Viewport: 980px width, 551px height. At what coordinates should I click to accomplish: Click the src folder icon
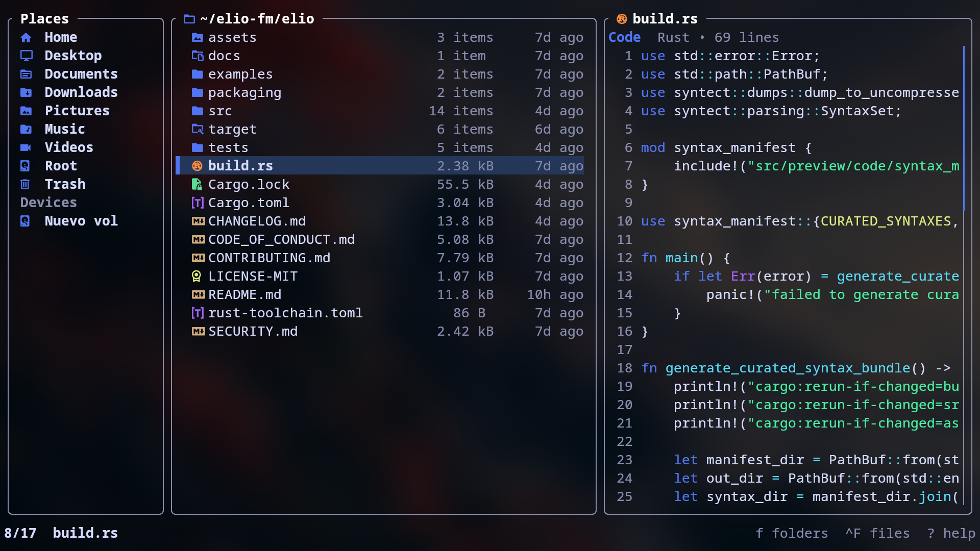pyautogui.click(x=198, y=111)
